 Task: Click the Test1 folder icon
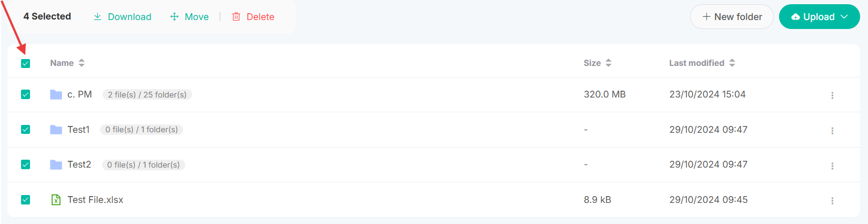(56, 130)
